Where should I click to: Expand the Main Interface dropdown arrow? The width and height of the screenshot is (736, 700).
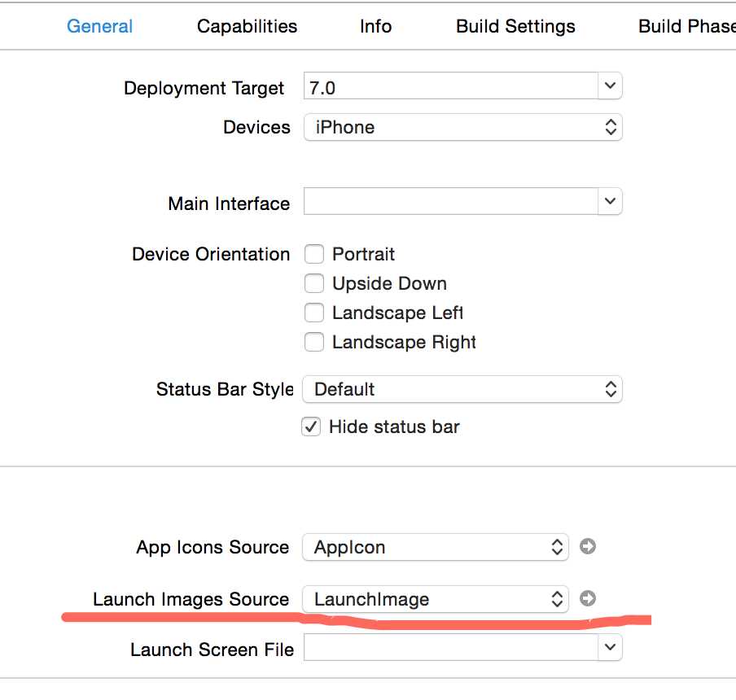[x=610, y=201]
